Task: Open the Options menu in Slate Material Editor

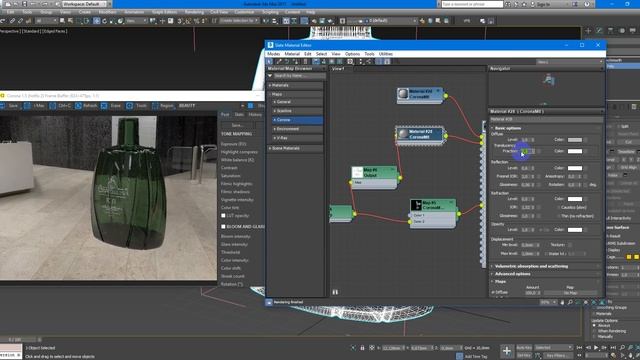Action: click(x=352, y=54)
